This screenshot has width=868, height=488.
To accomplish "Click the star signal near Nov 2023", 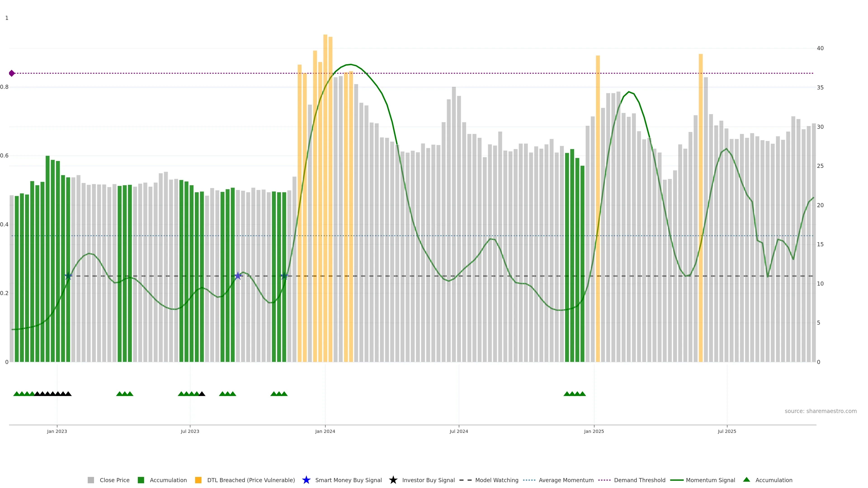I will click(x=284, y=276).
